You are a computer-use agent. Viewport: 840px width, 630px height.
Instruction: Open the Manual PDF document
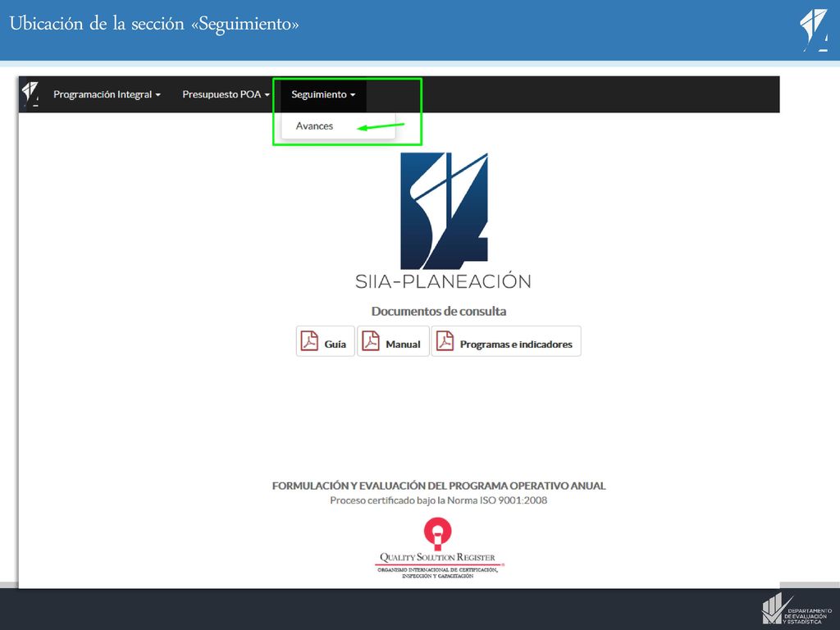pos(393,341)
